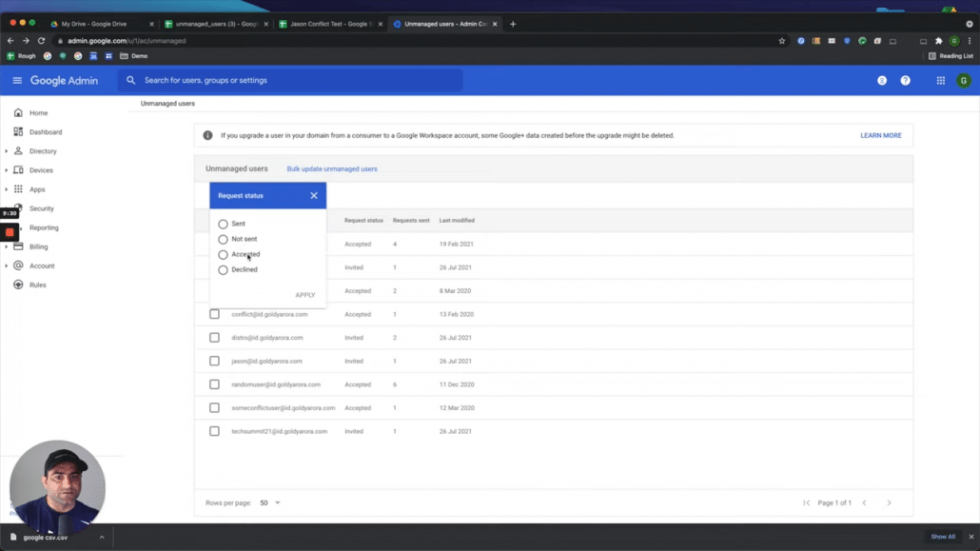Open the Reading List in bookmarks bar
The width and height of the screenshot is (980, 551).
click(x=951, y=55)
